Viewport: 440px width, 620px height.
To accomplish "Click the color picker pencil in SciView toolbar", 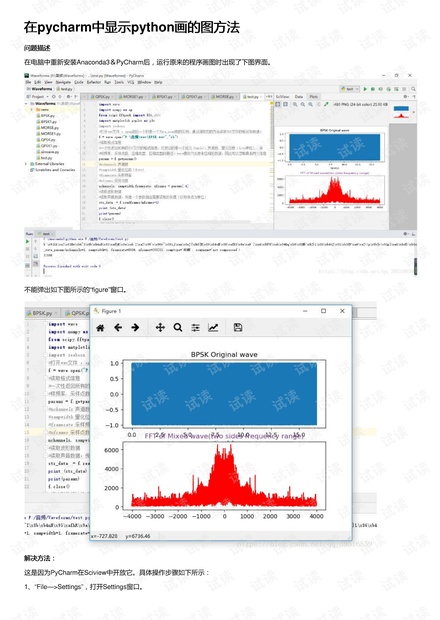I will click(326, 104).
